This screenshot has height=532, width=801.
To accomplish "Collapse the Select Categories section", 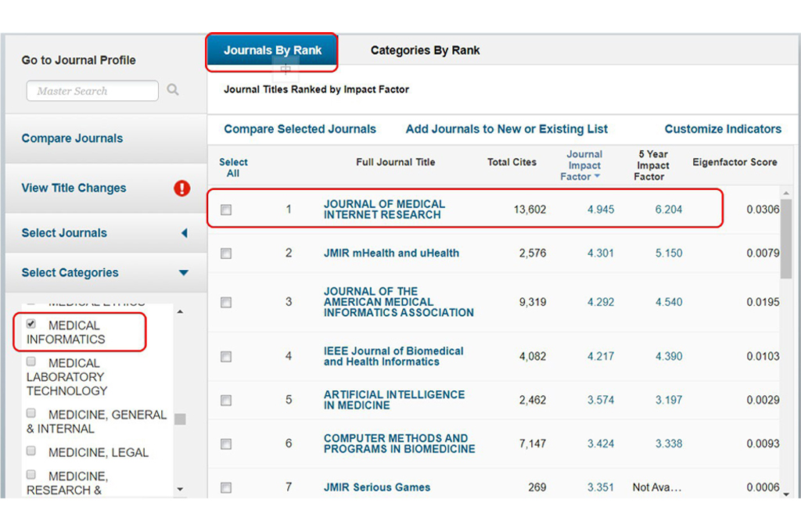I will click(184, 273).
